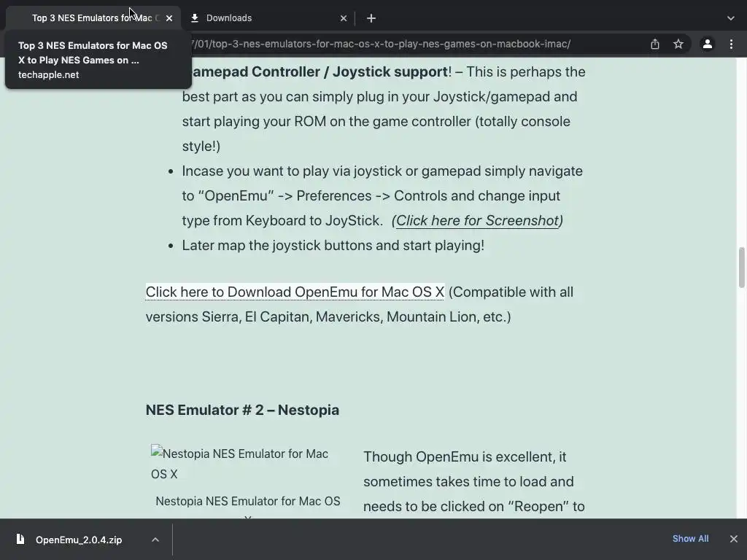
Task: Open a new browser tab
Action: point(371,18)
